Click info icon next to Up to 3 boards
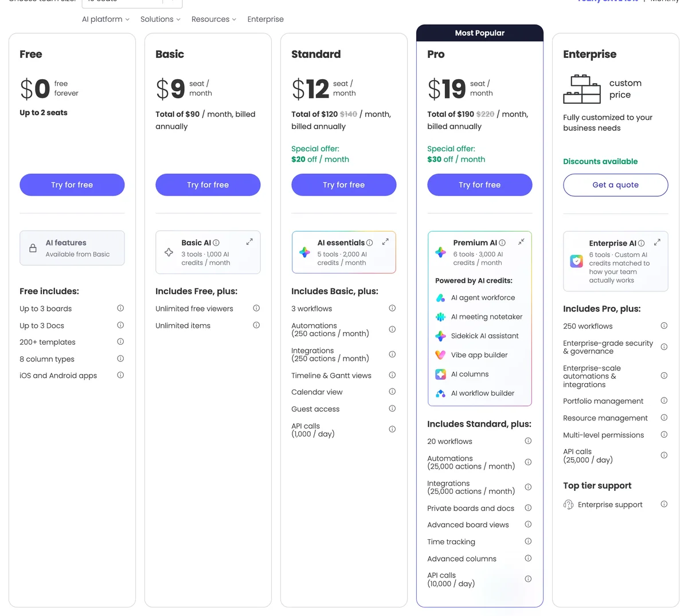688x616 pixels. coord(120,308)
